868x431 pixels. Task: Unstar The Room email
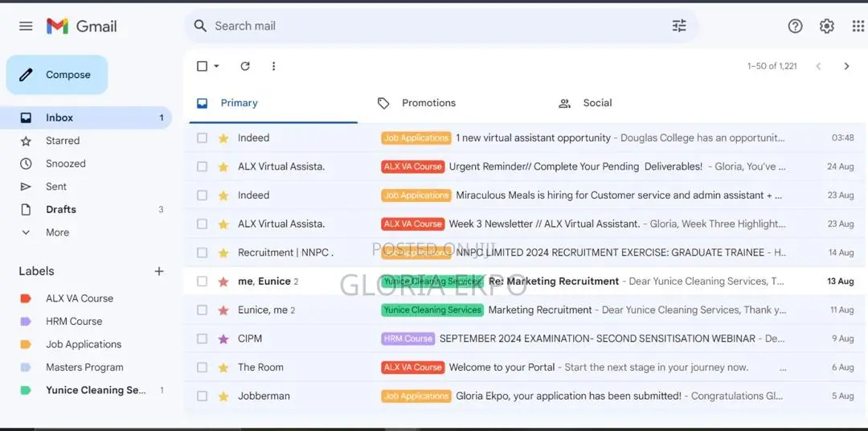223,367
